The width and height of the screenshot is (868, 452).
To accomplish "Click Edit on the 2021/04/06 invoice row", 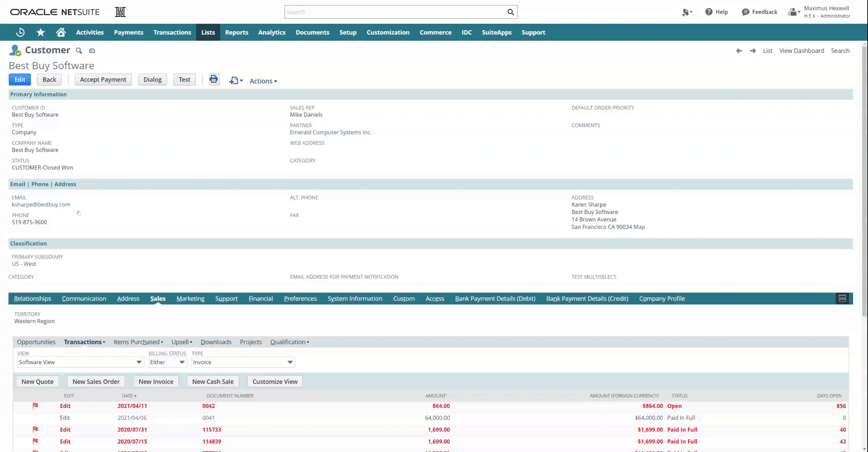I will click(x=65, y=418).
